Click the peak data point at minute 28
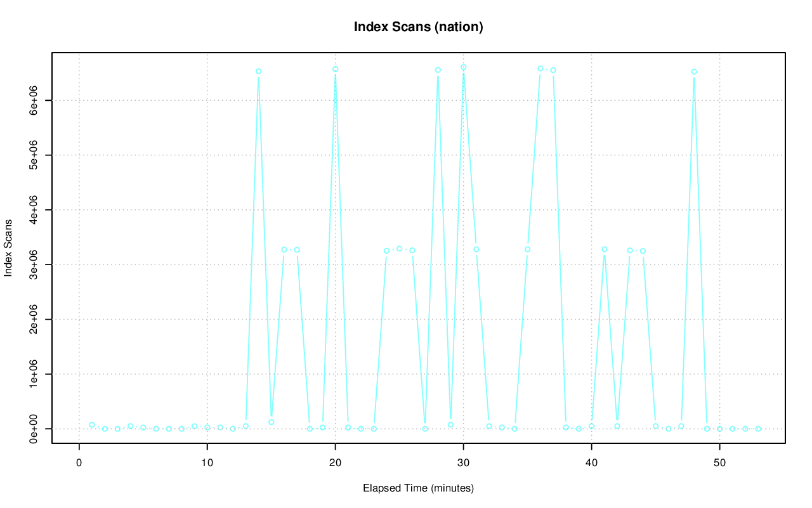The width and height of the screenshot is (812, 508). pyautogui.click(x=438, y=70)
